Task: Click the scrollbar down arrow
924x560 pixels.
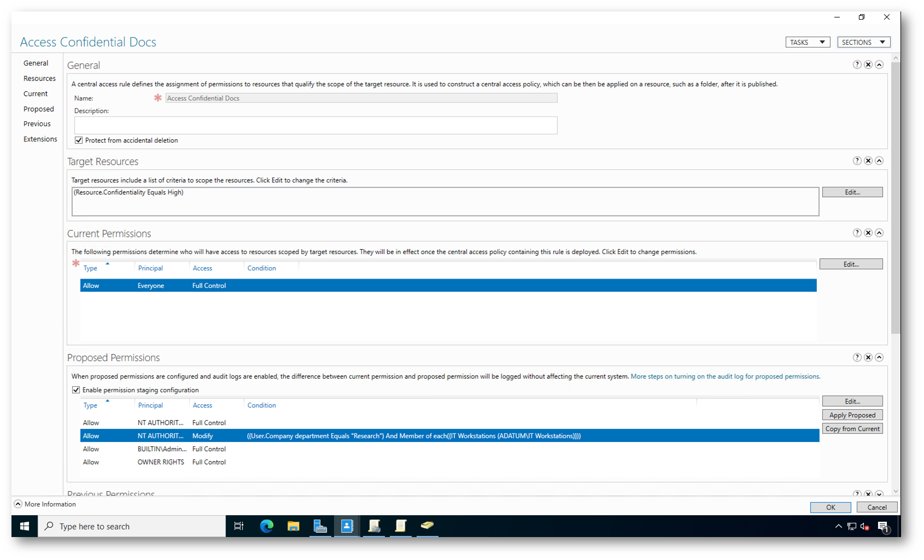Action: click(x=895, y=492)
